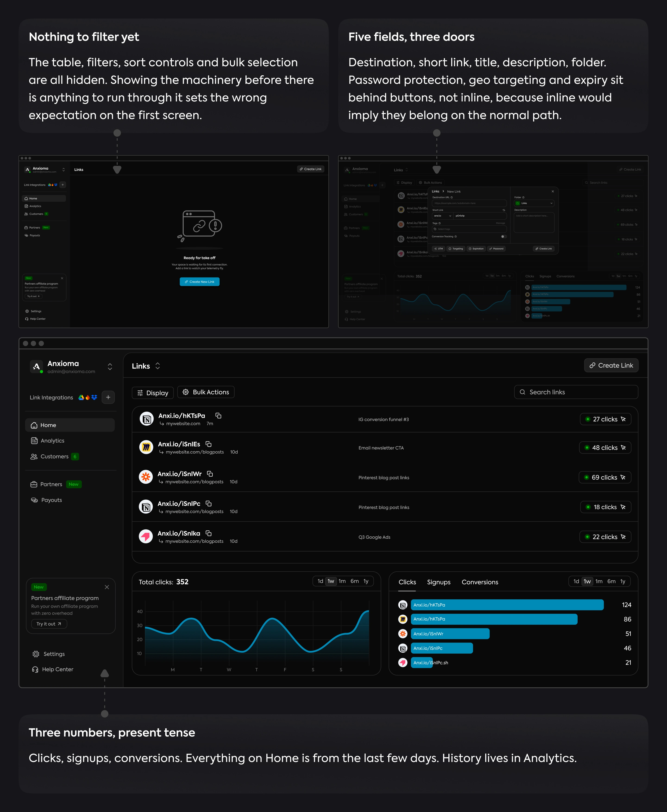The height and width of the screenshot is (812, 667).
Task: Open Analytics from the sidebar
Action: (x=48, y=441)
